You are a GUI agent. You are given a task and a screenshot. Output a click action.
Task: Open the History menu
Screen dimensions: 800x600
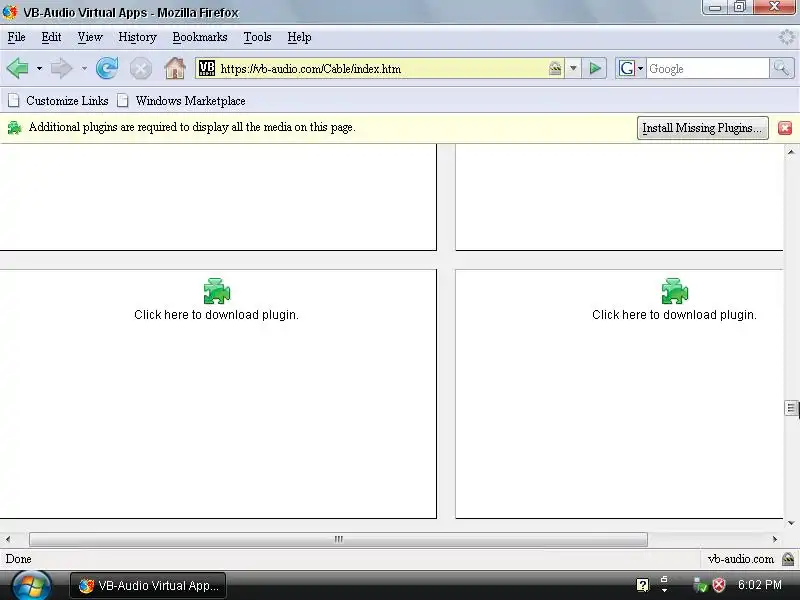[x=137, y=37]
